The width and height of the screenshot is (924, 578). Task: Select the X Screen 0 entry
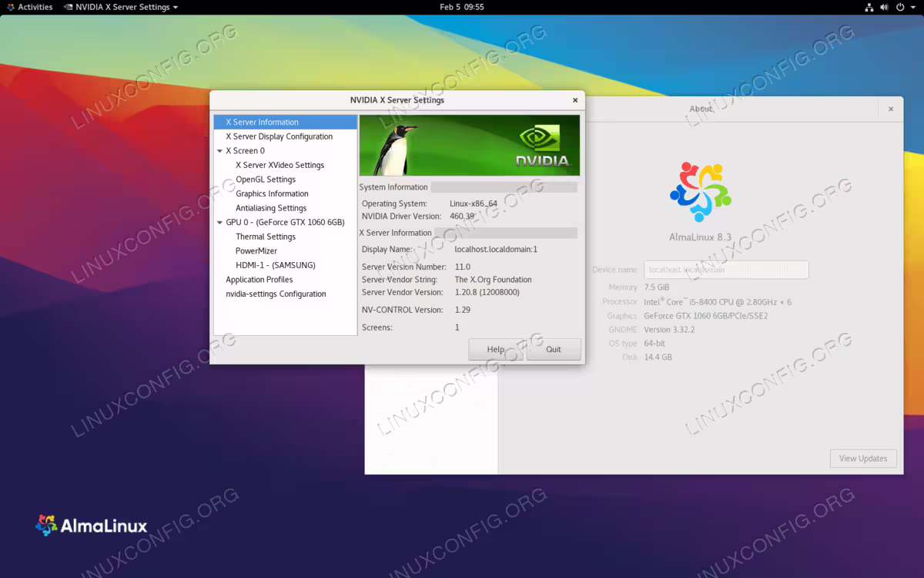tap(245, 151)
